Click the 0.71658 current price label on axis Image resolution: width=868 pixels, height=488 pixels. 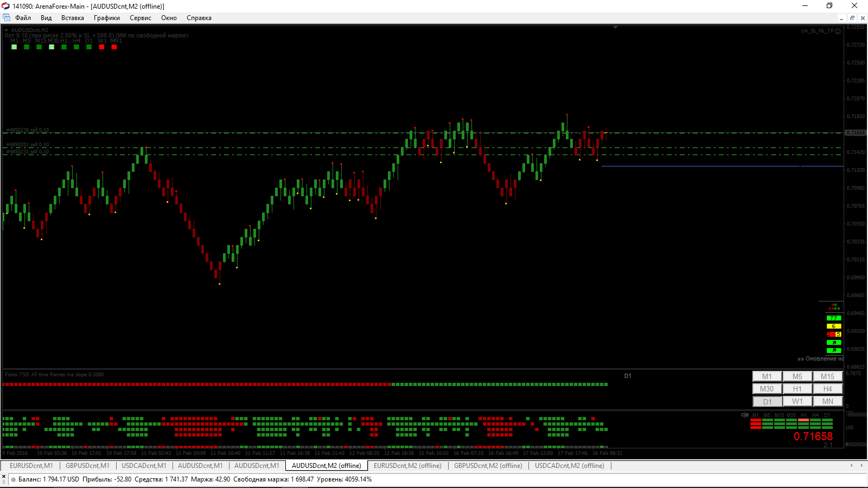pos(856,133)
